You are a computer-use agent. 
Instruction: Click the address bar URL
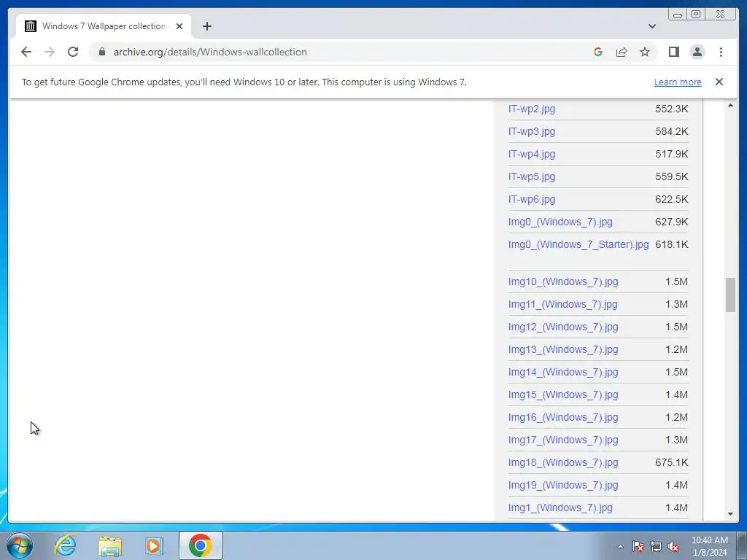210,52
